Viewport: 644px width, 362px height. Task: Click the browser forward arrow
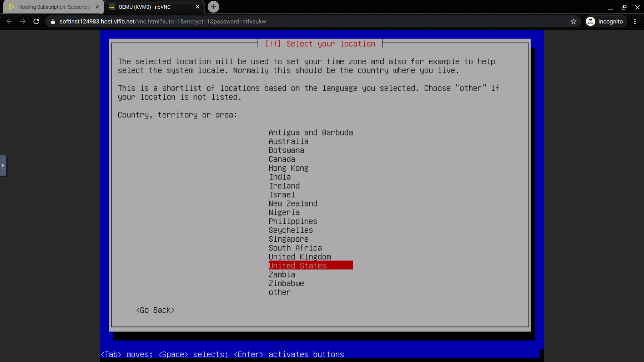point(23,21)
